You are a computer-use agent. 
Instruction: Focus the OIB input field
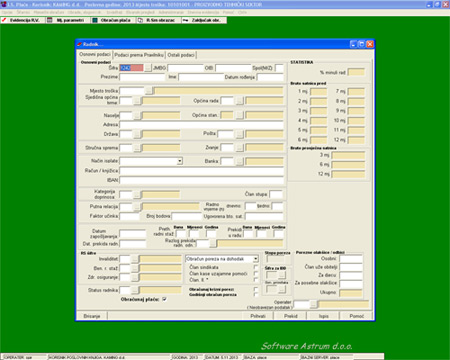(x=233, y=68)
